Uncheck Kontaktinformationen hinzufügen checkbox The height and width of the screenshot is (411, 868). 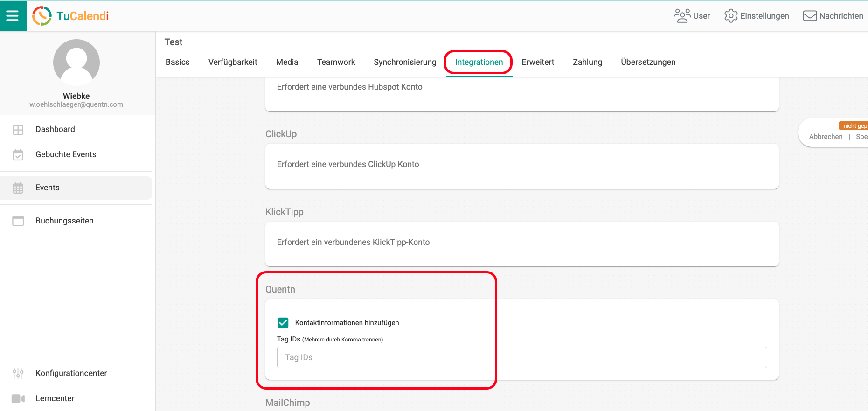(283, 323)
